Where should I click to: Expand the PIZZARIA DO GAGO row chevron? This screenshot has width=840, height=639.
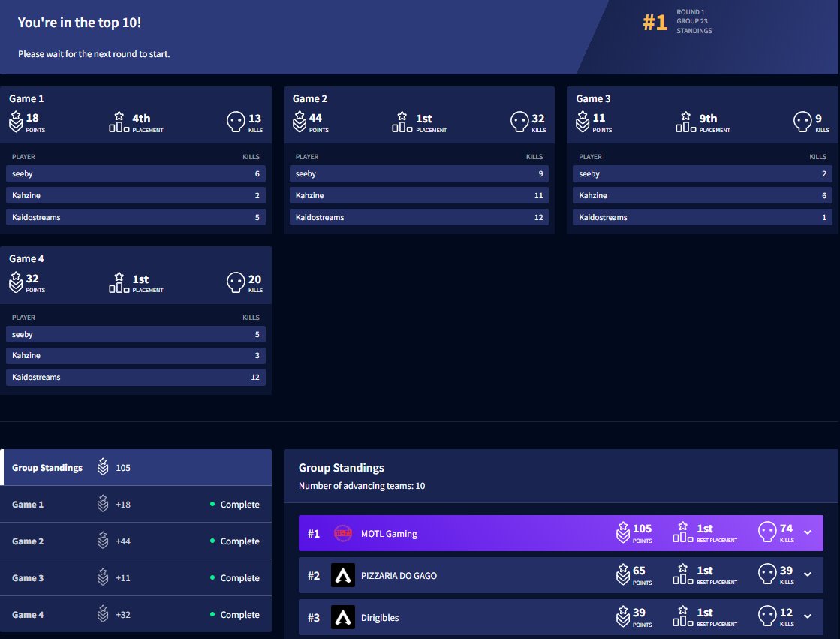tap(808, 574)
